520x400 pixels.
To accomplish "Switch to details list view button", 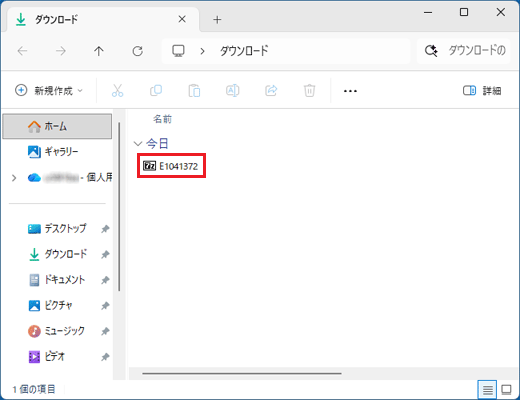I will (x=487, y=389).
